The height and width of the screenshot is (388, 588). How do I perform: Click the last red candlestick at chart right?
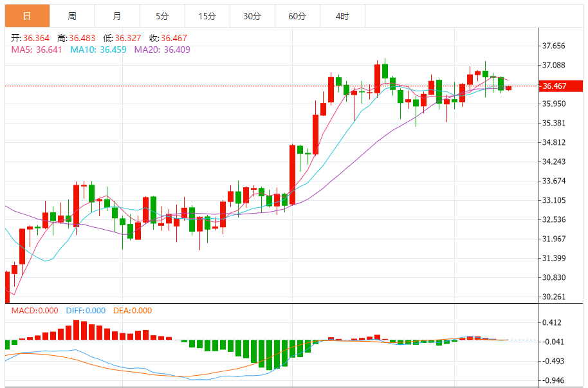tap(508, 88)
